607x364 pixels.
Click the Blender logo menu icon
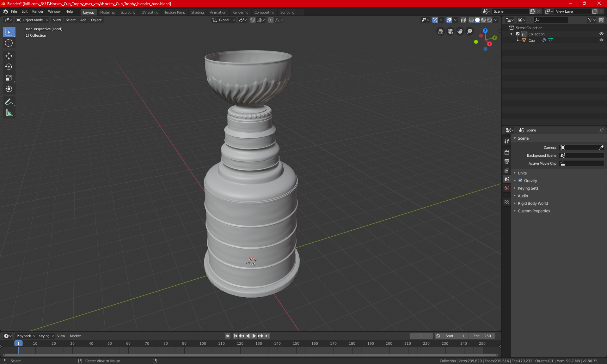(x=5, y=11)
